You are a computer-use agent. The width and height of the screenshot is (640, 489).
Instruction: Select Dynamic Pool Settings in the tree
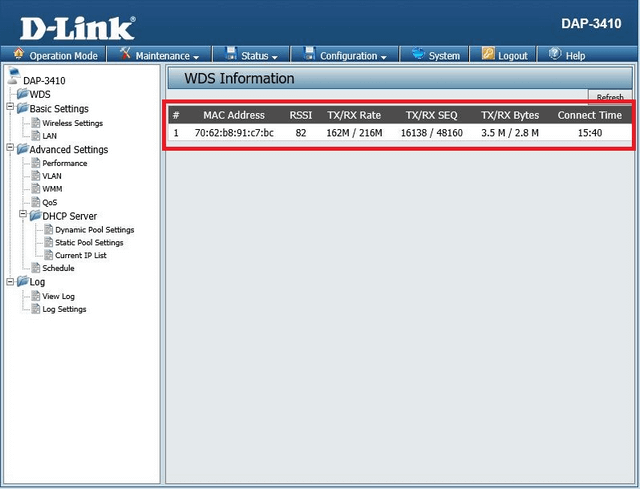pyautogui.click(x=94, y=229)
